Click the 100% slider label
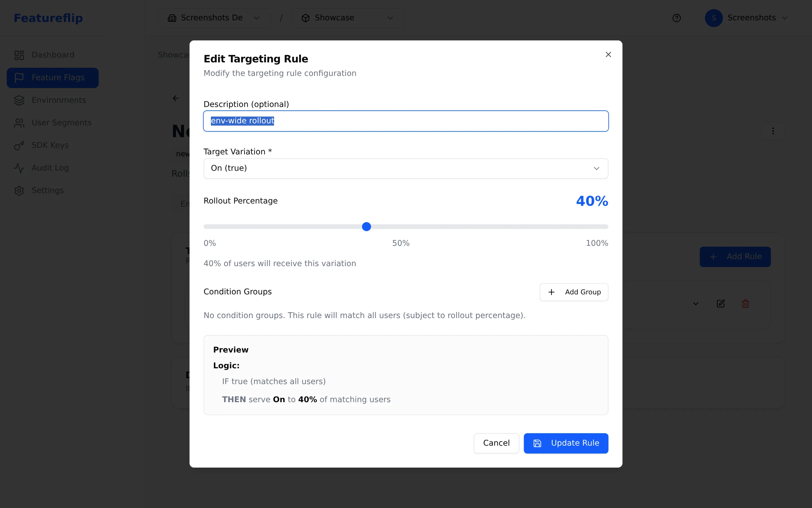 coord(597,243)
